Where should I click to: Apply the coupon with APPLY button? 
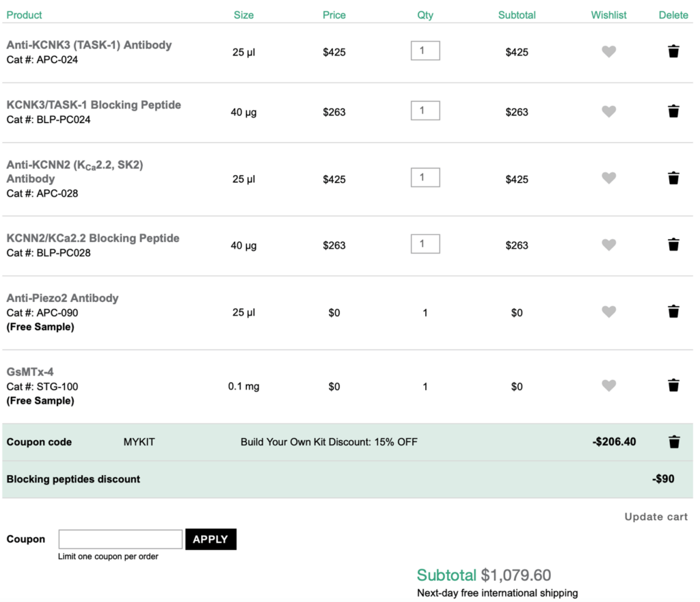pos(211,539)
